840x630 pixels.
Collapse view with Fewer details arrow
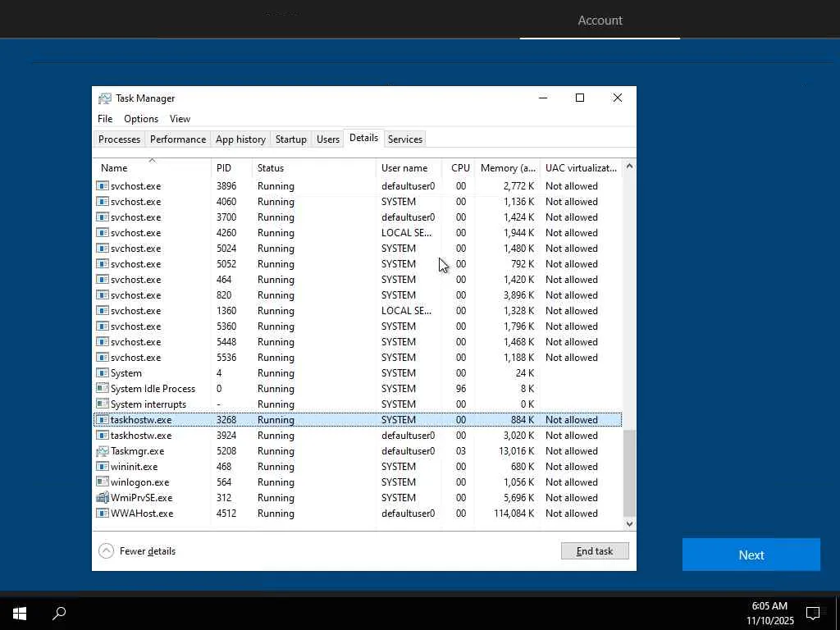tap(106, 550)
